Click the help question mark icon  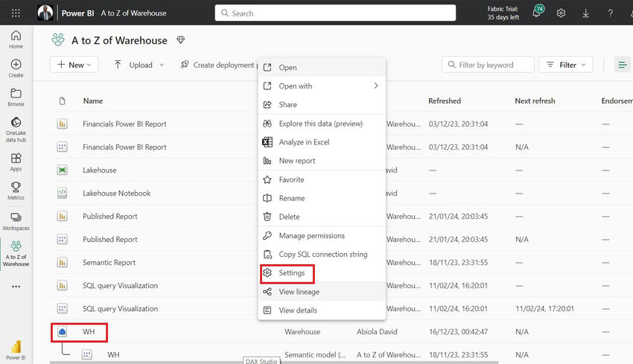click(x=610, y=13)
